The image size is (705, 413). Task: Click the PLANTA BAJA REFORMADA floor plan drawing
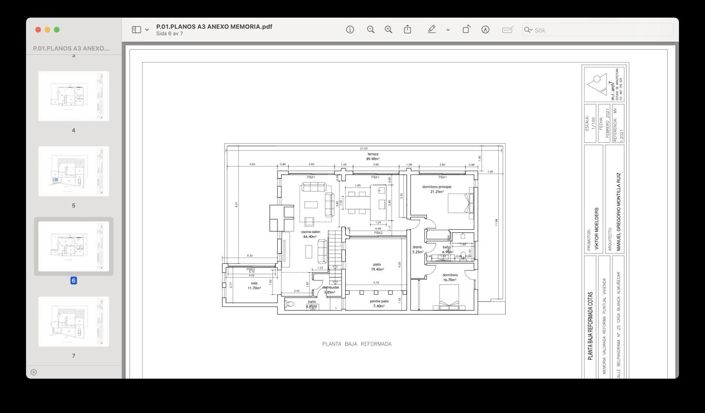(356, 231)
